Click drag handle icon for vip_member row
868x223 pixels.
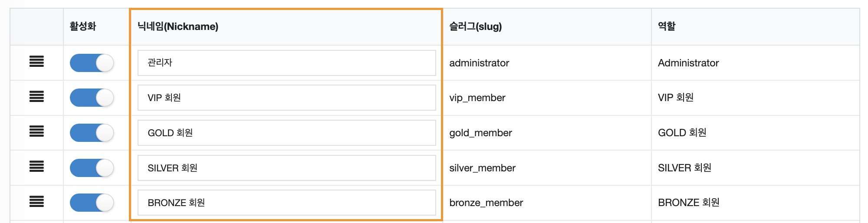pos(36,97)
